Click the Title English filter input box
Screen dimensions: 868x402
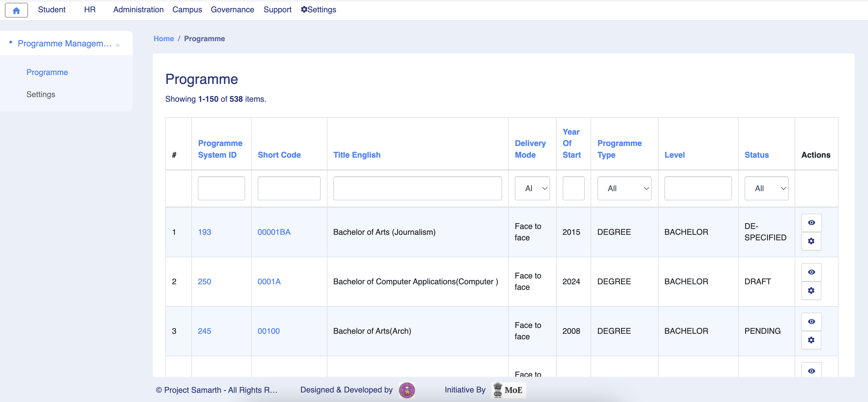click(417, 188)
